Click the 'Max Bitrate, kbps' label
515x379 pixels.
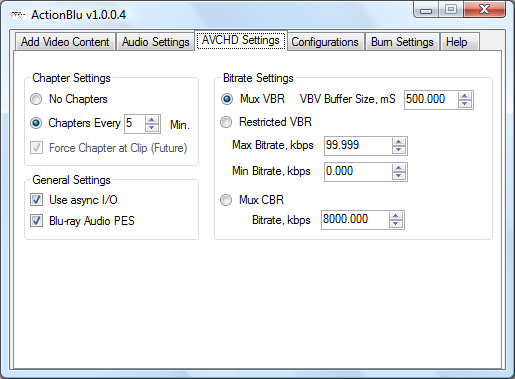click(273, 145)
